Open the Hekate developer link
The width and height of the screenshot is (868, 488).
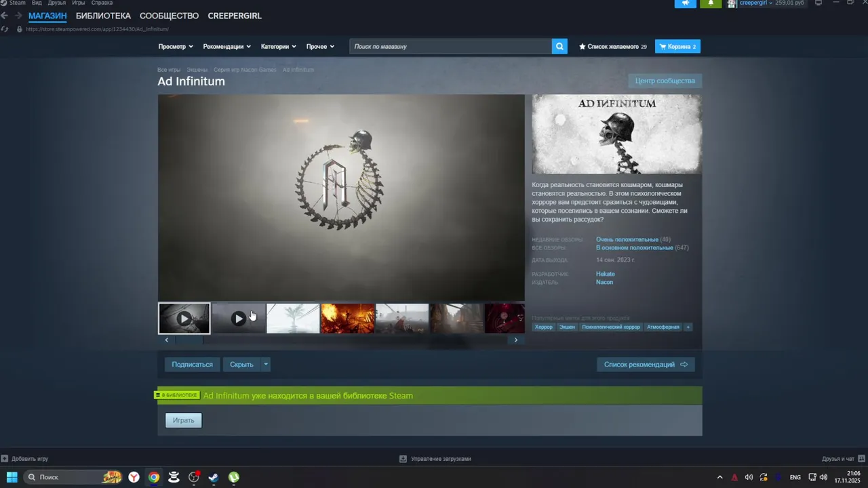[606, 274]
